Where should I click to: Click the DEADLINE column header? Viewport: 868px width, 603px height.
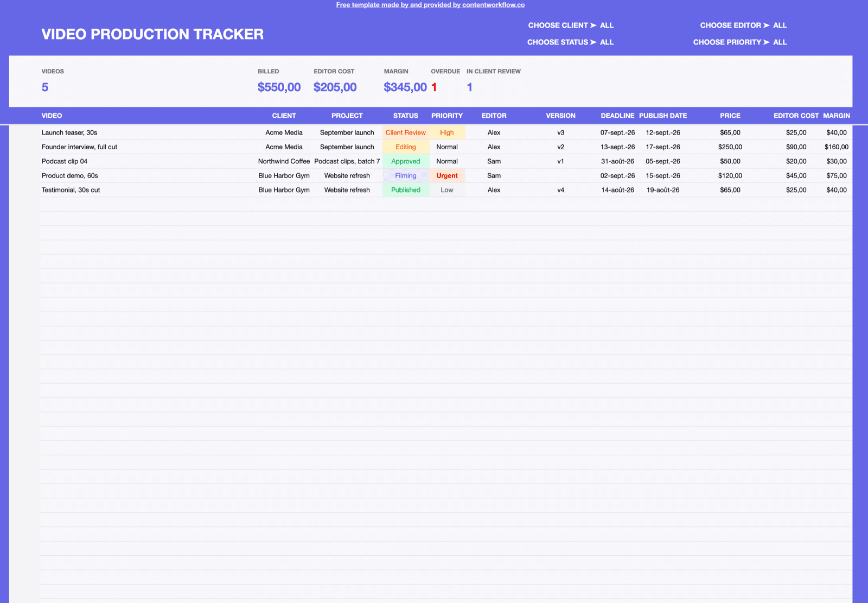617,116
